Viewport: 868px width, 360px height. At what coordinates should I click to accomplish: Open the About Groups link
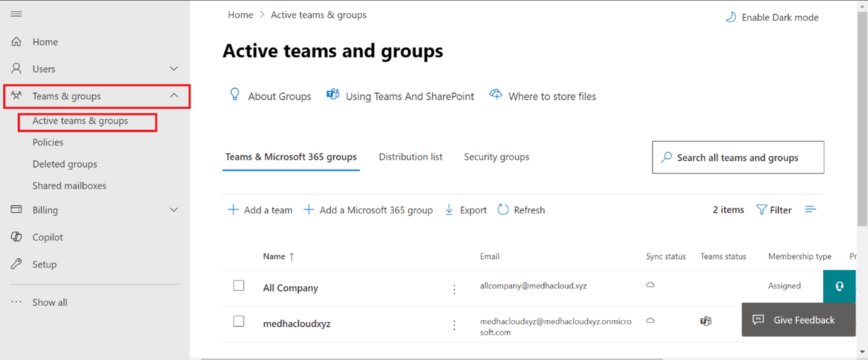coord(280,96)
